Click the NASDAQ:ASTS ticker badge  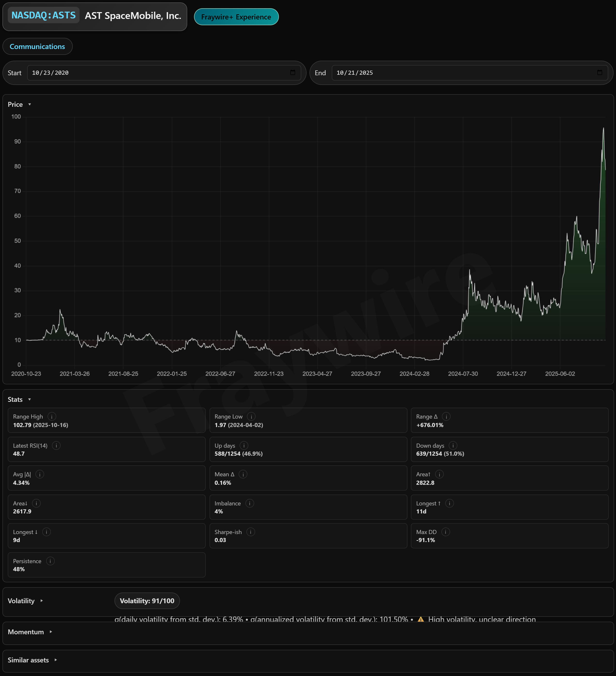click(x=44, y=16)
